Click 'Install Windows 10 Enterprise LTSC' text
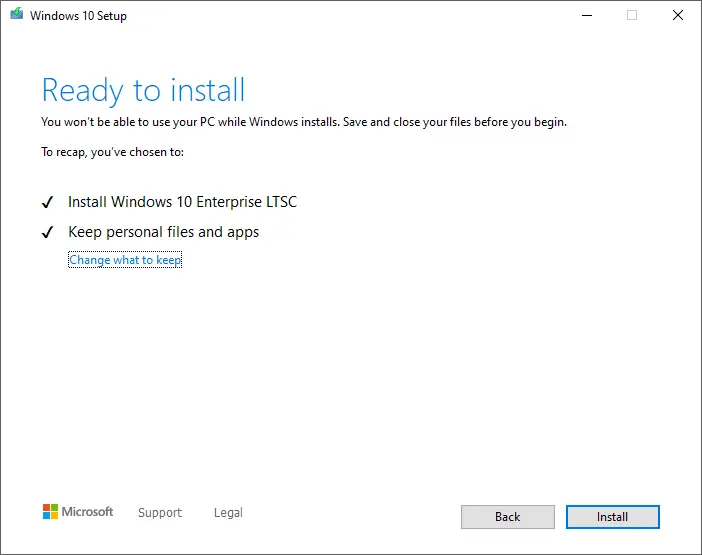The height and width of the screenshot is (555, 702). [x=182, y=202]
